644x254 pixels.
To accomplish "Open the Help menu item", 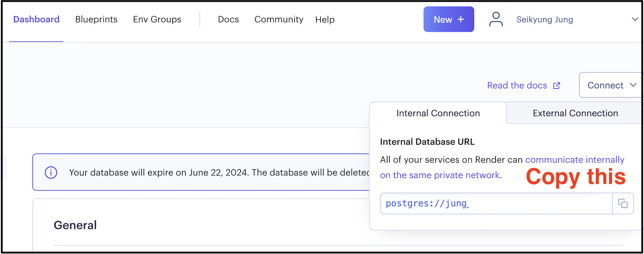I will click(x=325, y=20).
